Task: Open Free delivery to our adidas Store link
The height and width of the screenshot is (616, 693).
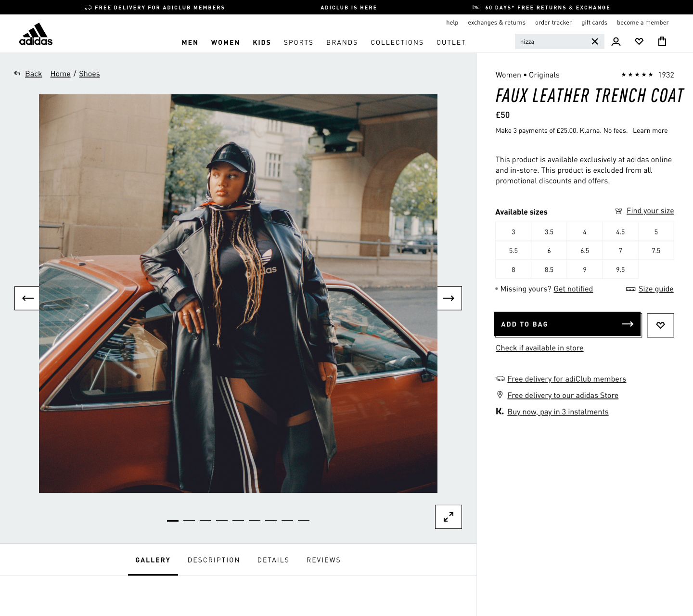Action: [563, 396]
